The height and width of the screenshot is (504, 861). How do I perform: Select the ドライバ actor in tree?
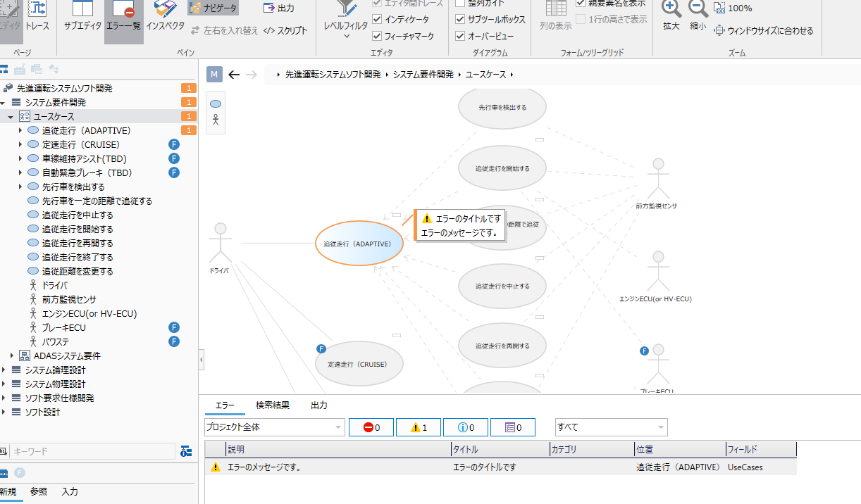(54, 285)
